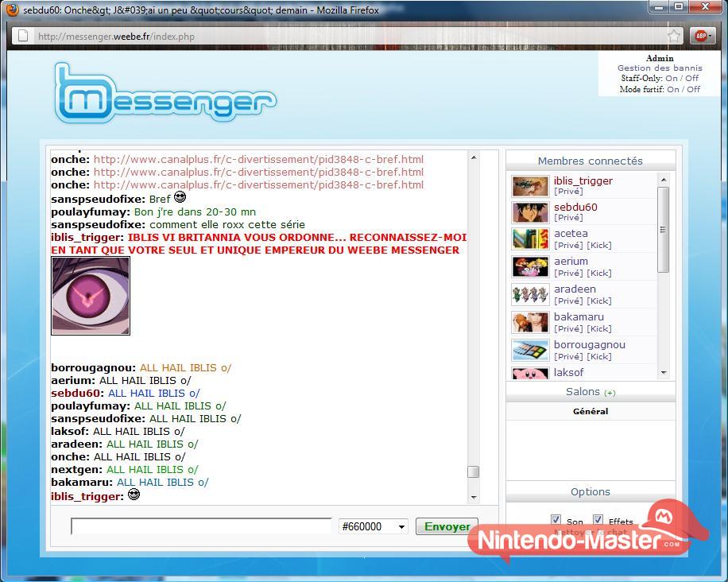
Task: Open acetea's avatar in member list
Action: (530, 239)
